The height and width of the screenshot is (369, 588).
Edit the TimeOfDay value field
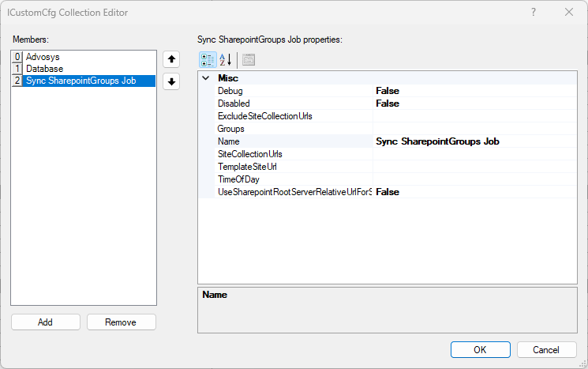pyautogui.click(x=474, y=179)
